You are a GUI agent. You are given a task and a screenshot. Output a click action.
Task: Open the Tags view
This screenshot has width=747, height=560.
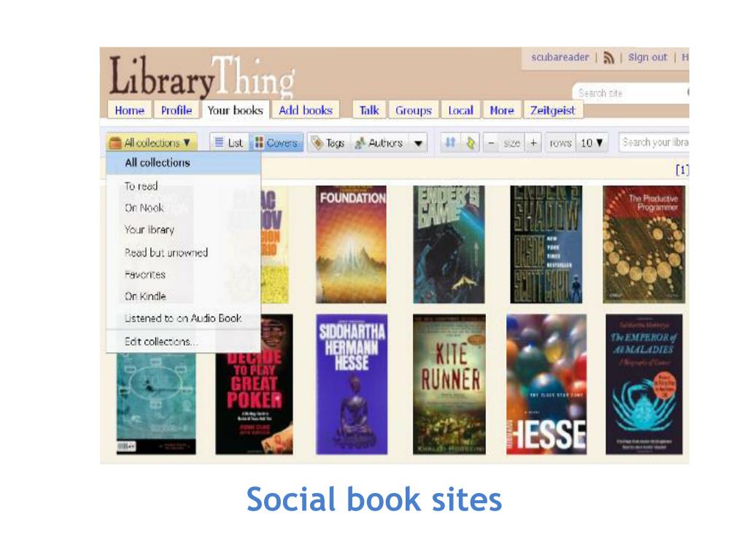(x=328, y=143)
